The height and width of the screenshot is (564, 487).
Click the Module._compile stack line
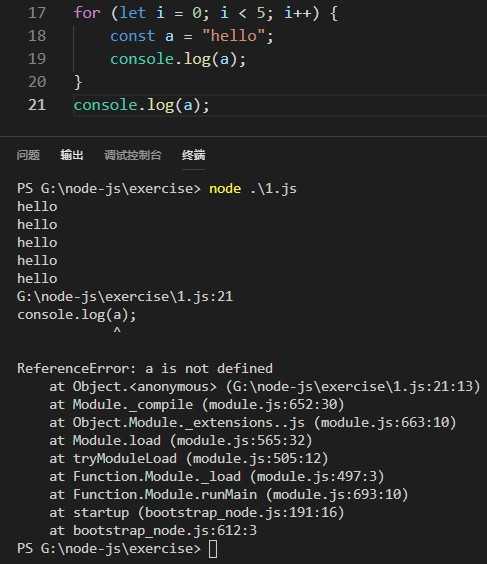click(x=197, y=405)
